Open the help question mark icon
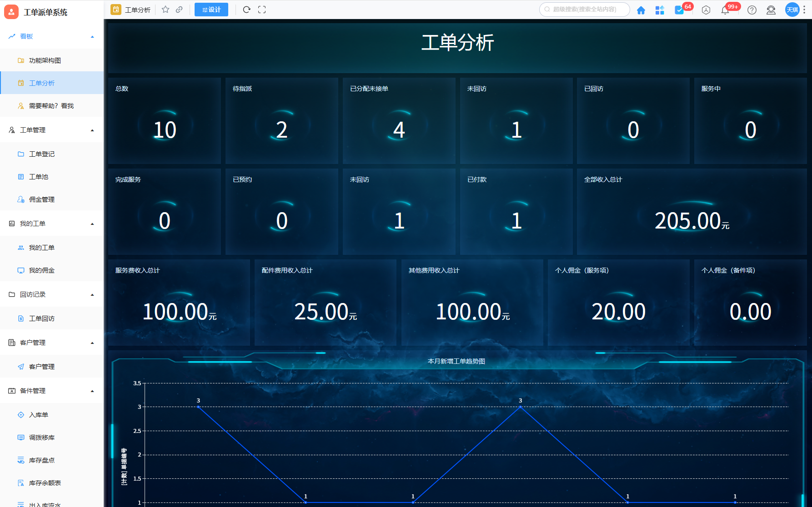The height and width of the screenshot is (507, 812). pyautogui.click(x=752, y=10)
